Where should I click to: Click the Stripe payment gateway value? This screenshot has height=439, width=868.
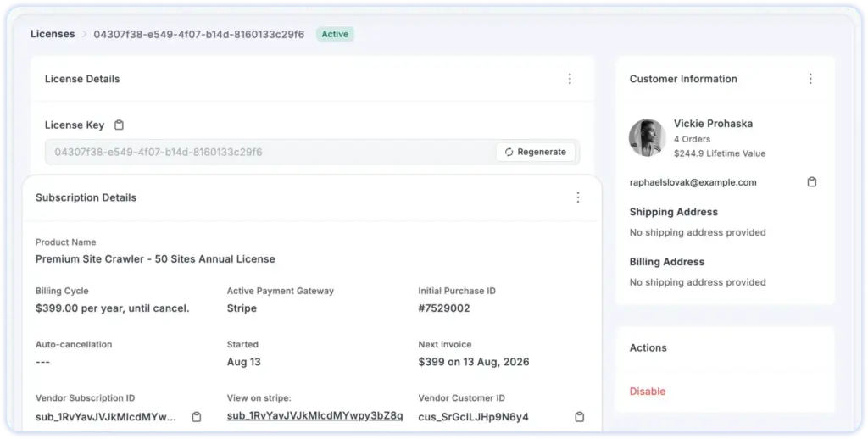point(242,308)
